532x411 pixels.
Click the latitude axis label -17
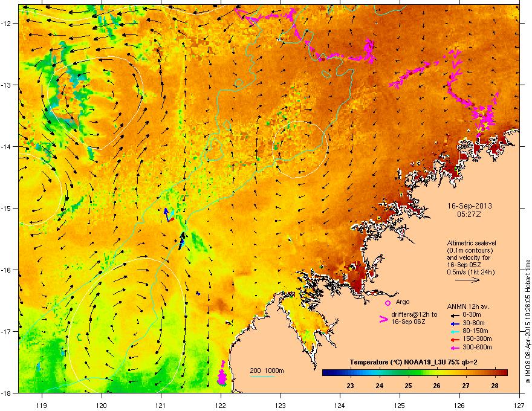point(6,331)
